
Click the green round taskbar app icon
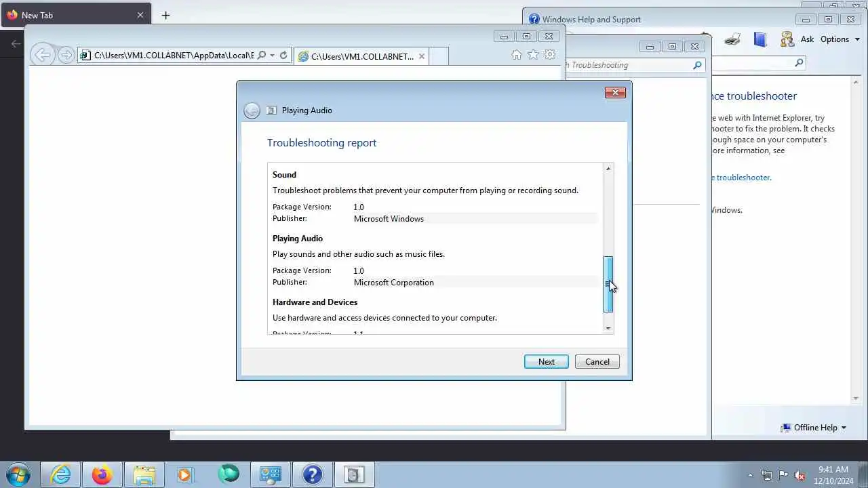pos(229,474)
